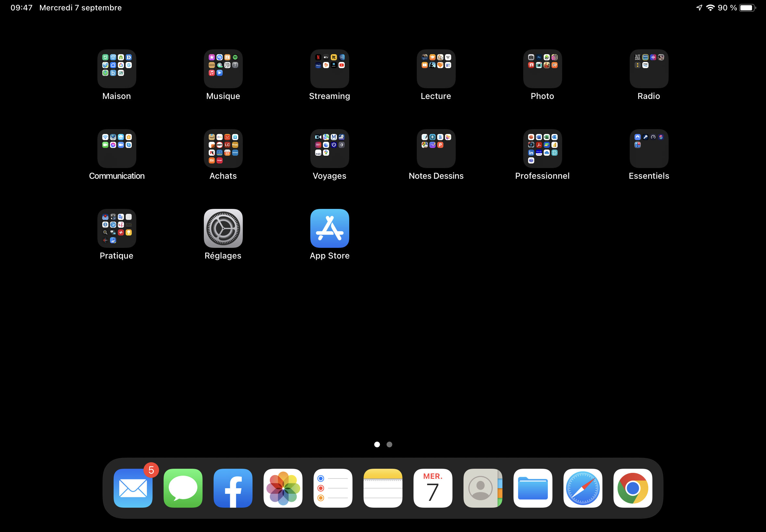Launch Reminders app from dock
This screenshot has width=766, height=532.
pyautogui.click(x=333, y=488)
